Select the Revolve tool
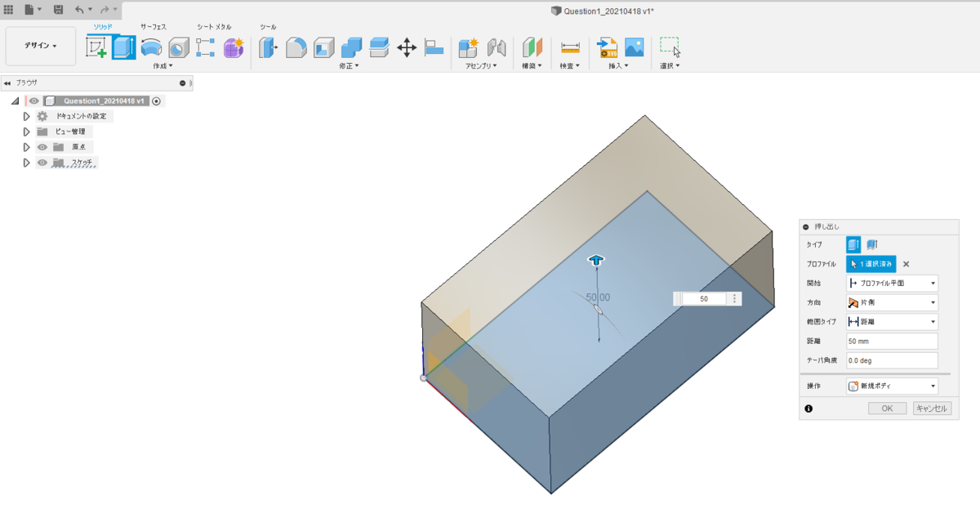 pos(151,47)
